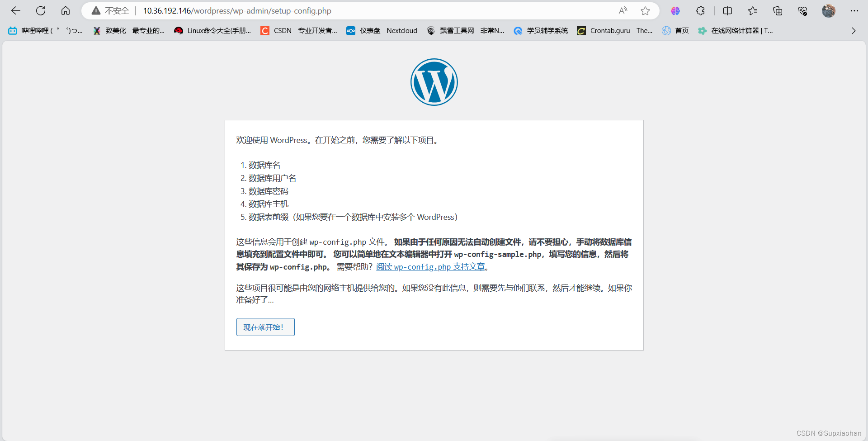Open the 飘雪工具网 bookmark

coord(465,31)
